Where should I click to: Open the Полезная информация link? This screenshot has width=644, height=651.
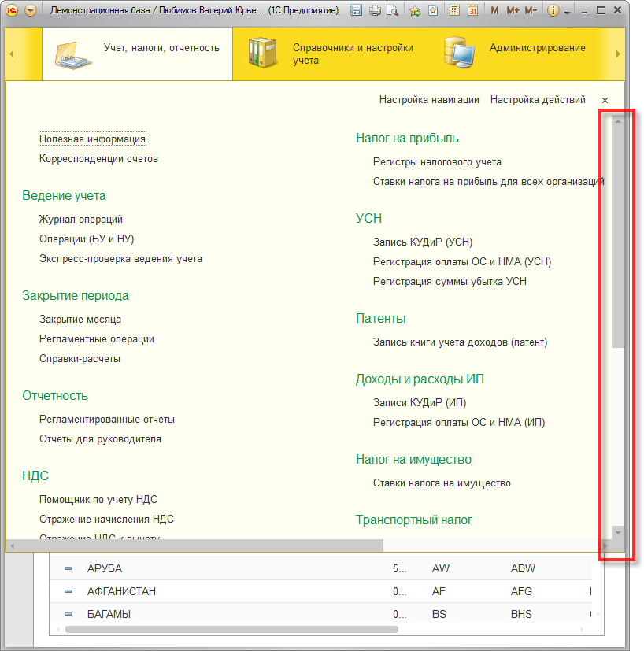pyautogui.click(x=92, y=139)
